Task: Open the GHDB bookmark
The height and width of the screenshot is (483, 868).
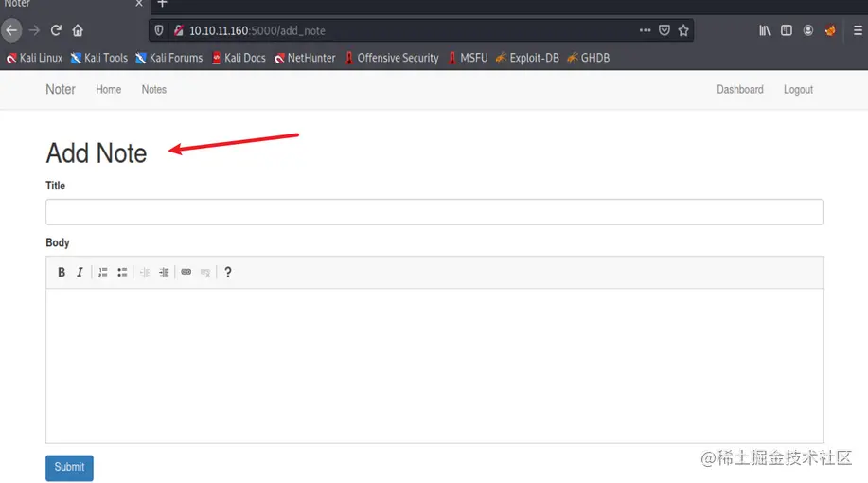Action: pyautogui.click(x=589, y=58)
